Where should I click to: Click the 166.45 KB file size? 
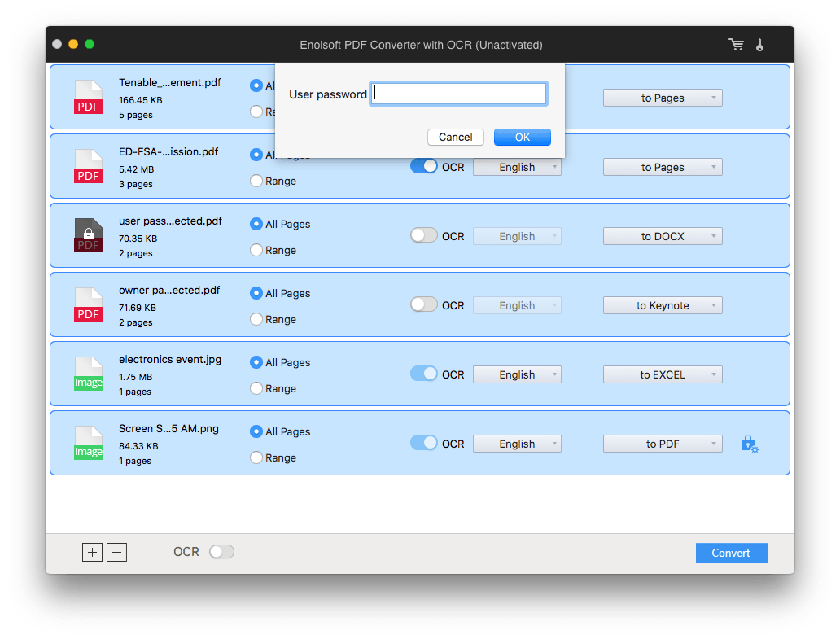pos(140,100)
